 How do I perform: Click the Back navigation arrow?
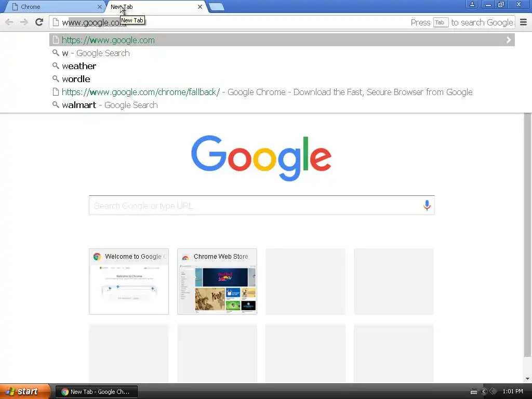pos(9,22)
